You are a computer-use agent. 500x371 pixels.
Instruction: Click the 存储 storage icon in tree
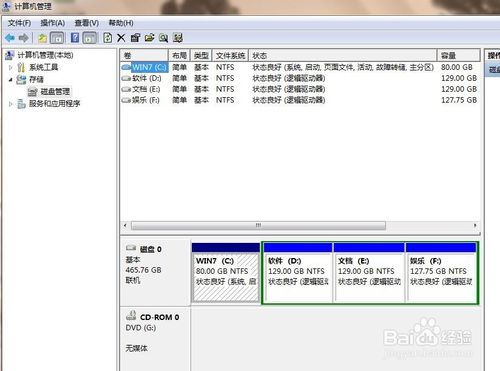pyautogui.click(x=21, y=79)
